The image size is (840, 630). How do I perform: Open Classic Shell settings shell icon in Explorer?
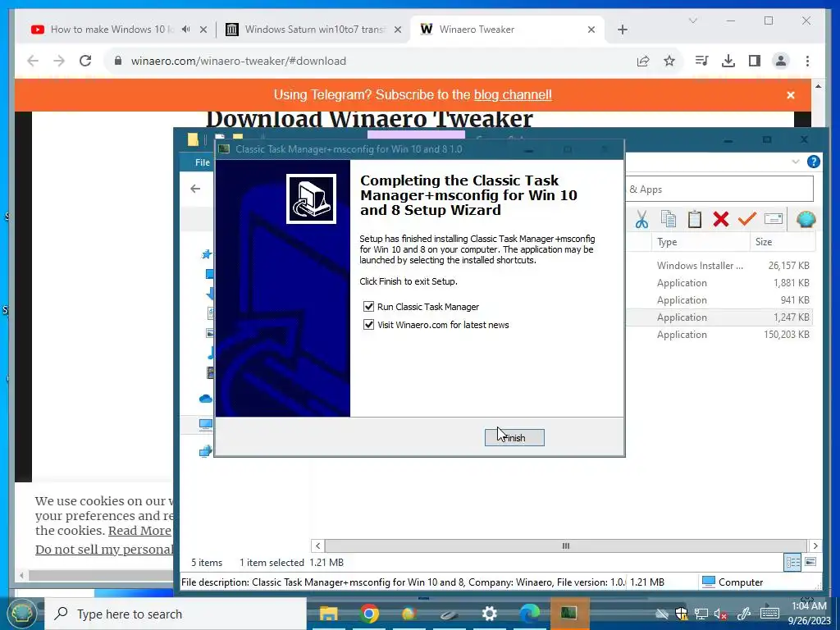806,219
